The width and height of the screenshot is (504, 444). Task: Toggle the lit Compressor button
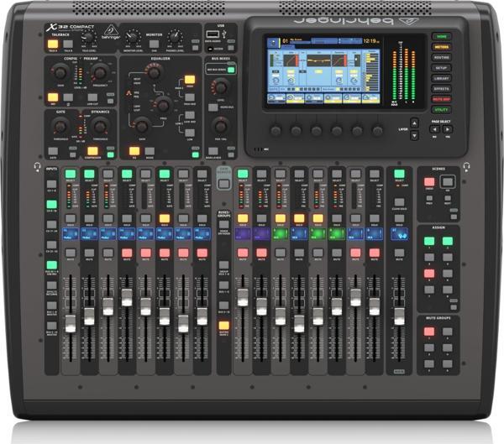(x=92, y=151)
